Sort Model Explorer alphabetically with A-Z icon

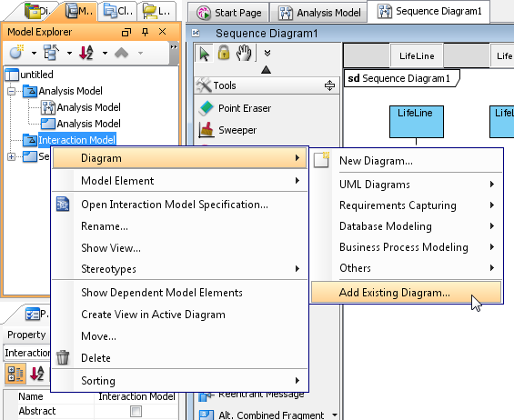click(86, 53)
